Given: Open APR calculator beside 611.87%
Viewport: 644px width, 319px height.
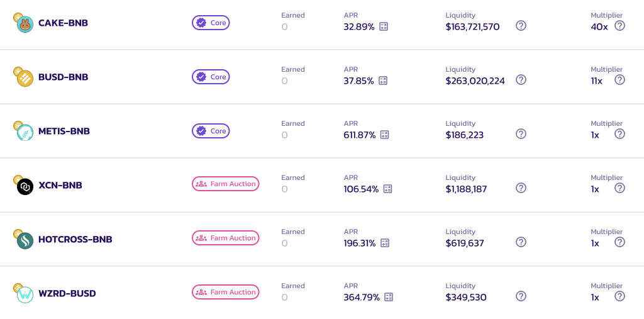Looking at the screenshot, I should [x=385, y=135].
